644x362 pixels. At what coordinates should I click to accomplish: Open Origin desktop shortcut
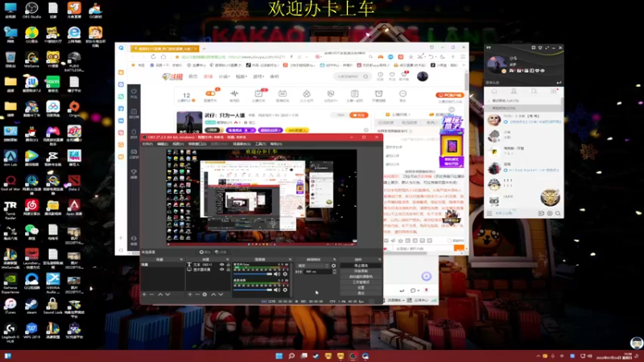74,109
